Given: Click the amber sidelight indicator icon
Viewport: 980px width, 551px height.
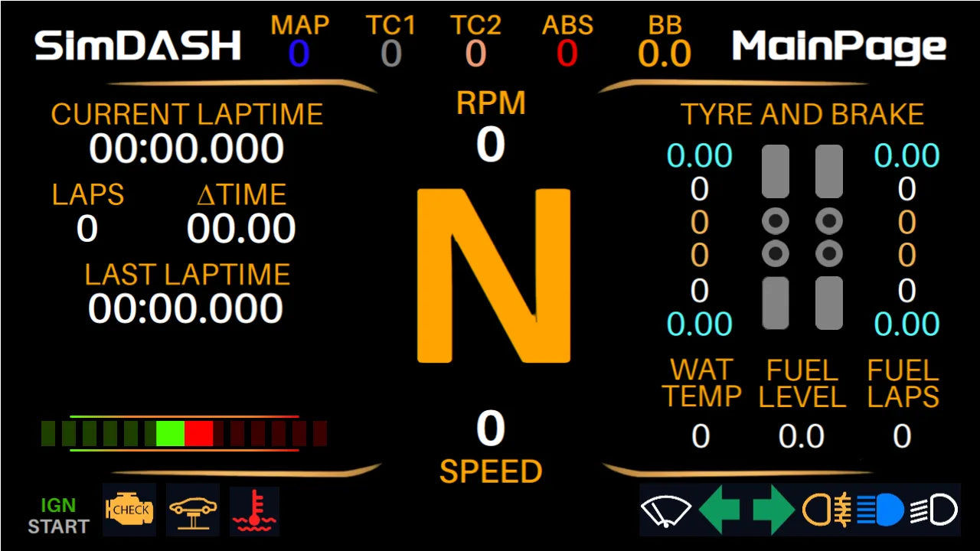Looking at the screenshot, I should click(x=816, y=509).
